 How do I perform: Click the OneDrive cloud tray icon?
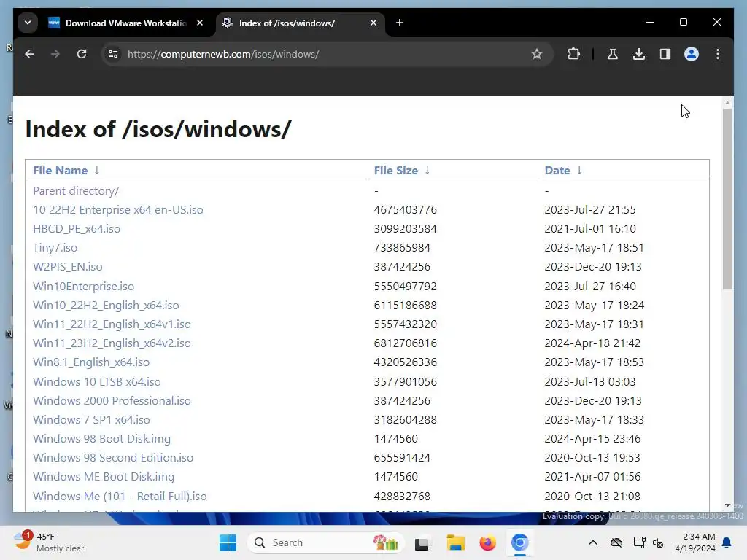tap(616, 542)
